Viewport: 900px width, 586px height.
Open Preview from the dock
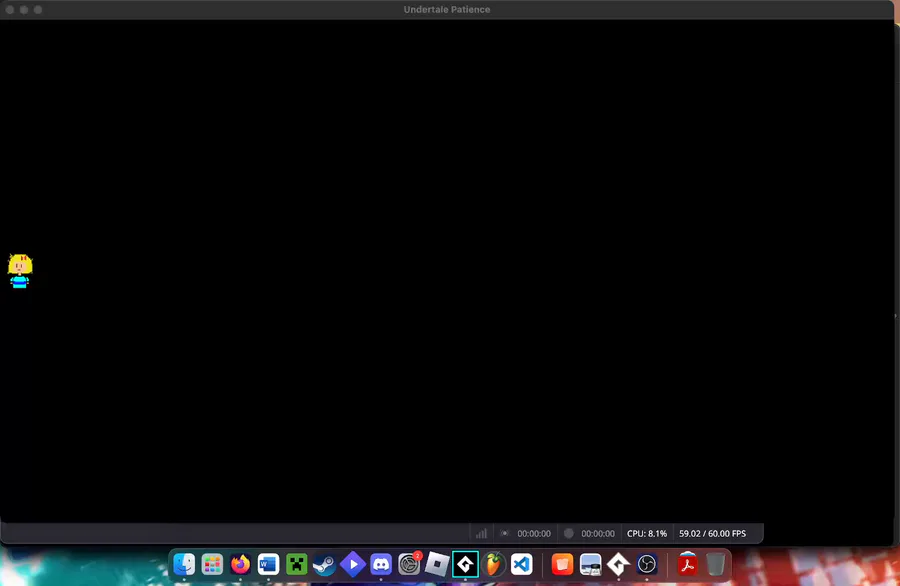(591, 564)
